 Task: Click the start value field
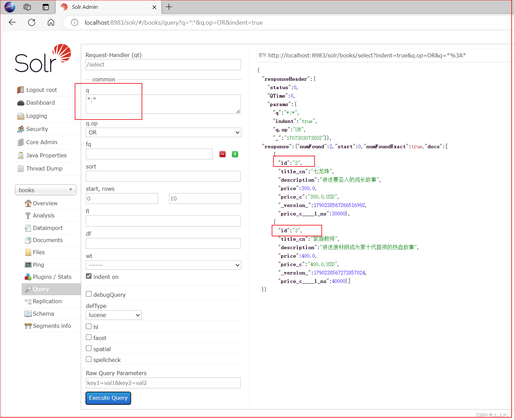122,199
